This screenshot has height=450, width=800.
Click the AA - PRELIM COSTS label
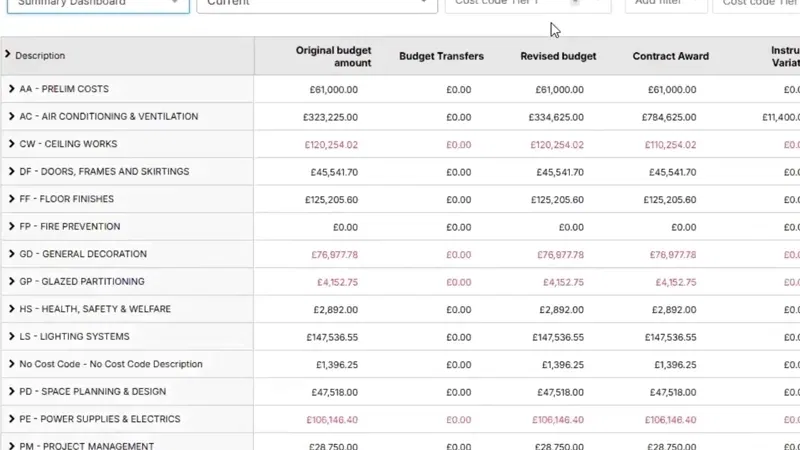[64, 89]
